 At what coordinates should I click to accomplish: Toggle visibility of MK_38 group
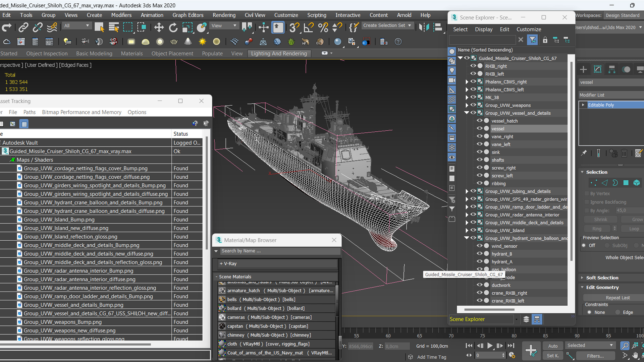[x=473, y=97]
